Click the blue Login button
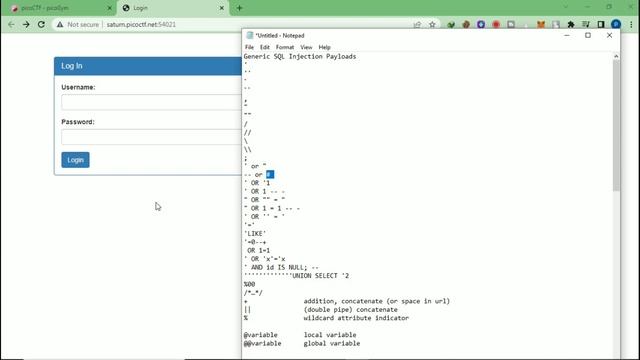The image size is (640, 360). (x=76, y=160)
